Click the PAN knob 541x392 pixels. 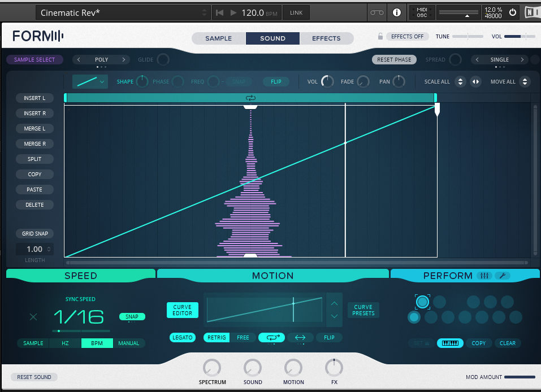tap(399, 82)
